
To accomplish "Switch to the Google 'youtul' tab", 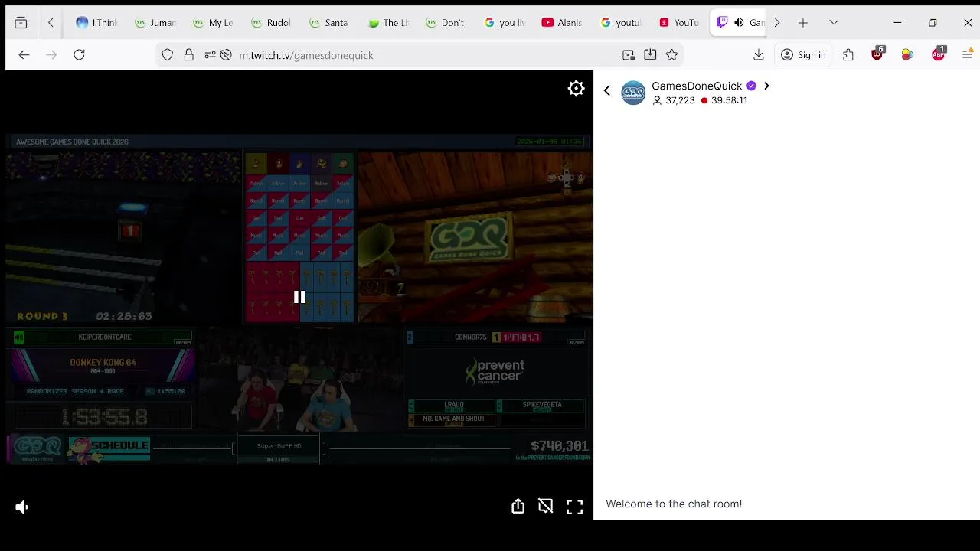I will pos(621,23).
